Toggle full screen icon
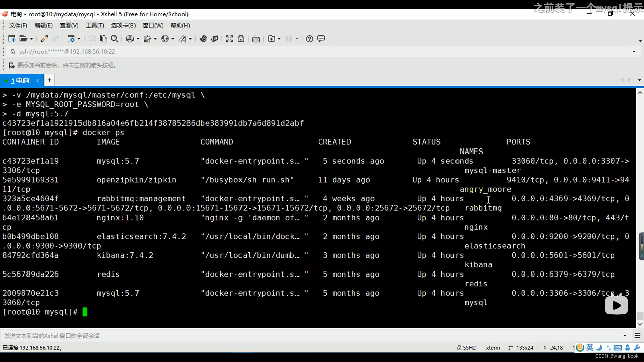Screen dimensions: 644x362 point(229,39)
